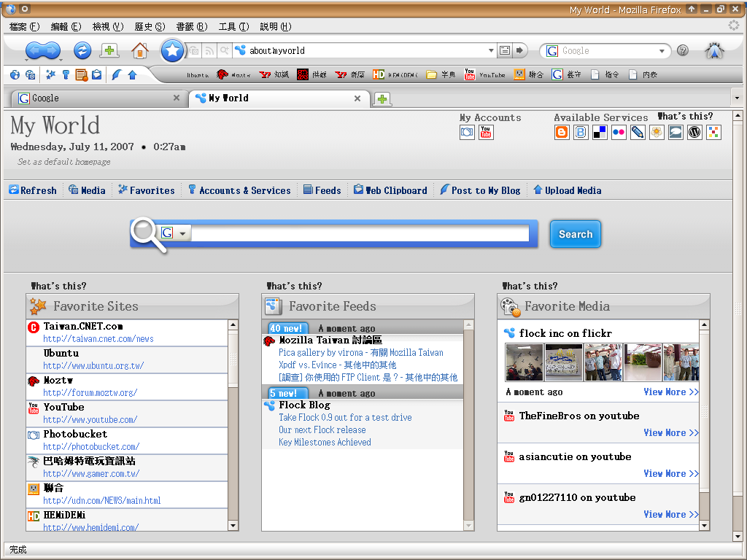747x560 pixels.
Task: Open the Media bar from the small toolbar icon
Action: 31,75
